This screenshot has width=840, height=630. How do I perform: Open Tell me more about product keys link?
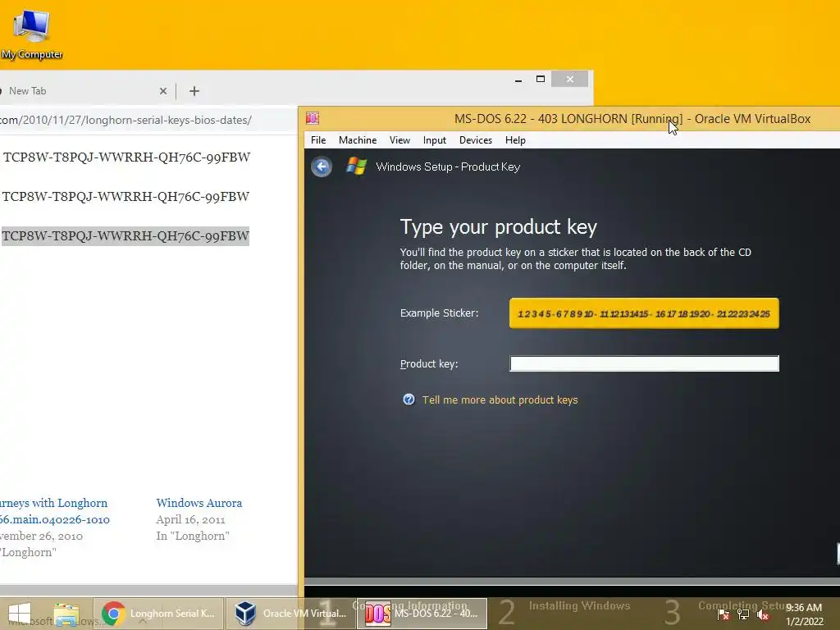pos(500,399)
